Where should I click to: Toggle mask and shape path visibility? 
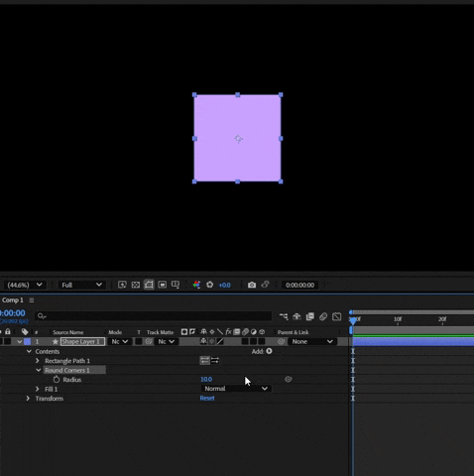click(x=149, y=285)
